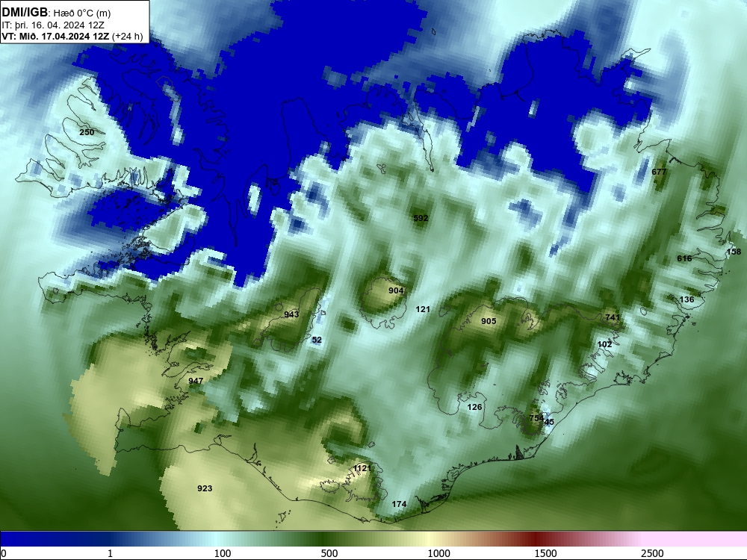Image resolution: width=747 pixels, height=560 pixels.
Task: Click the colorbar tick label 2500
Action: [x=652, y=553]
